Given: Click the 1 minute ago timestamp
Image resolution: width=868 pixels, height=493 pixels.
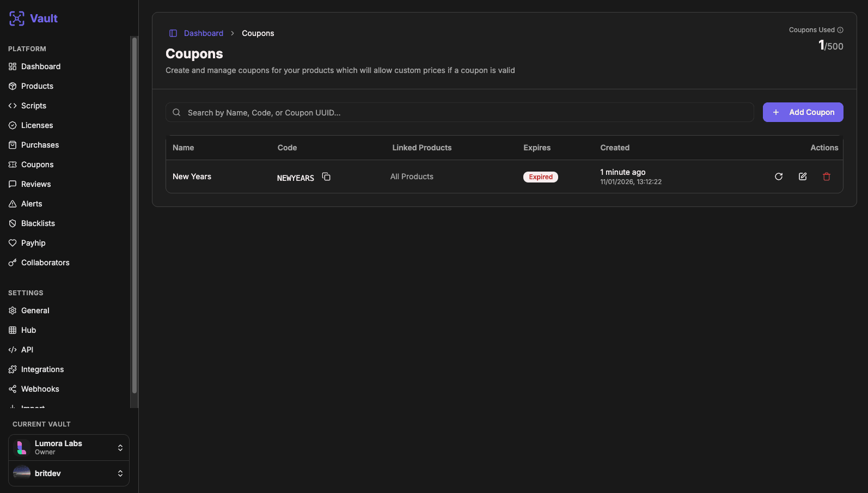Looking at the screenshot, I should click(623, 172).
